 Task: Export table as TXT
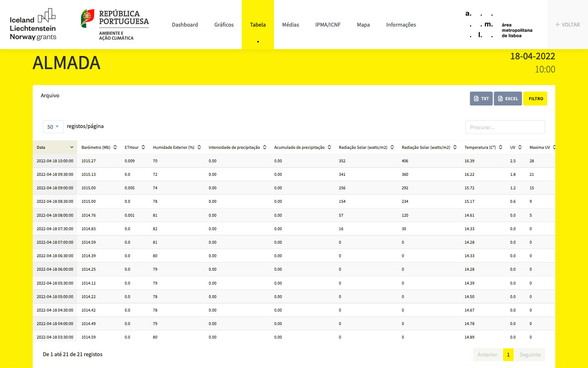(x=481, y=99)
